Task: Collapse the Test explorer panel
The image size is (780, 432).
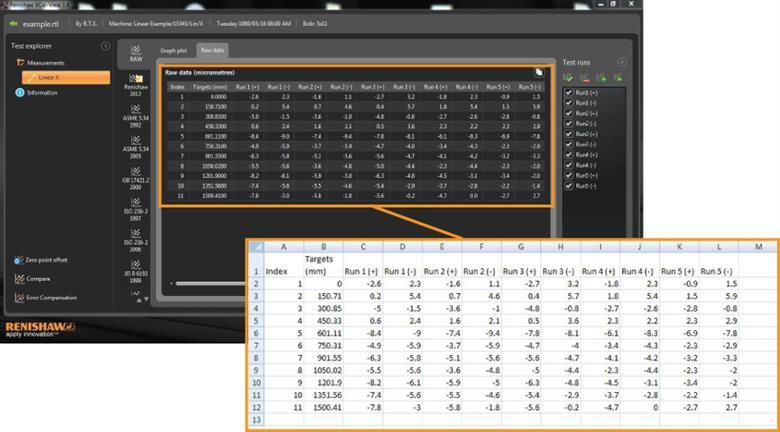Action: point(105,46)
